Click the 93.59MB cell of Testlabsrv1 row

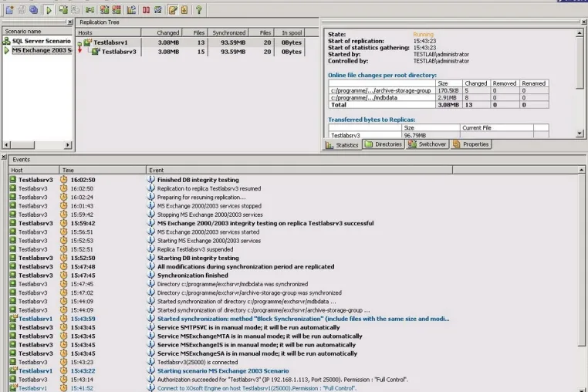[x=233, y=42]
